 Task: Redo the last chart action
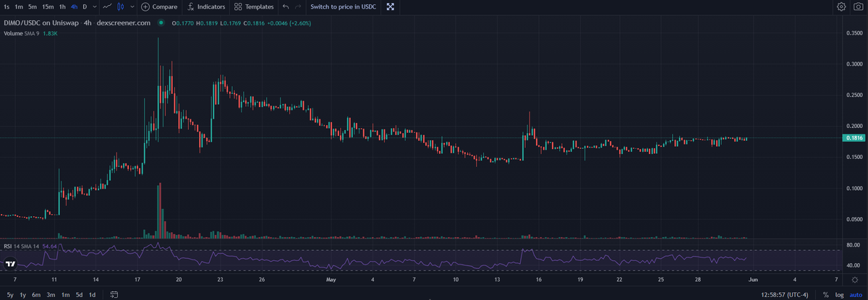click(x=298, y=7)
